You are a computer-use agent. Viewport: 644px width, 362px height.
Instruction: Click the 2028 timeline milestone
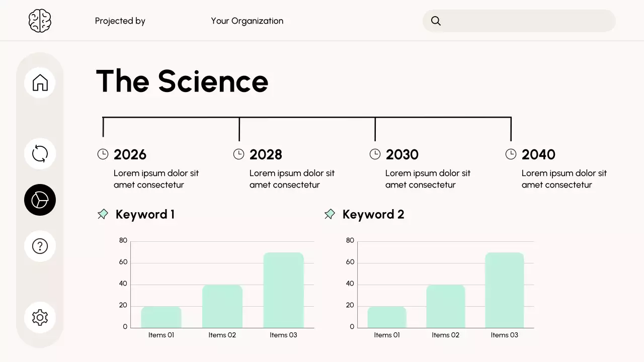266,154
